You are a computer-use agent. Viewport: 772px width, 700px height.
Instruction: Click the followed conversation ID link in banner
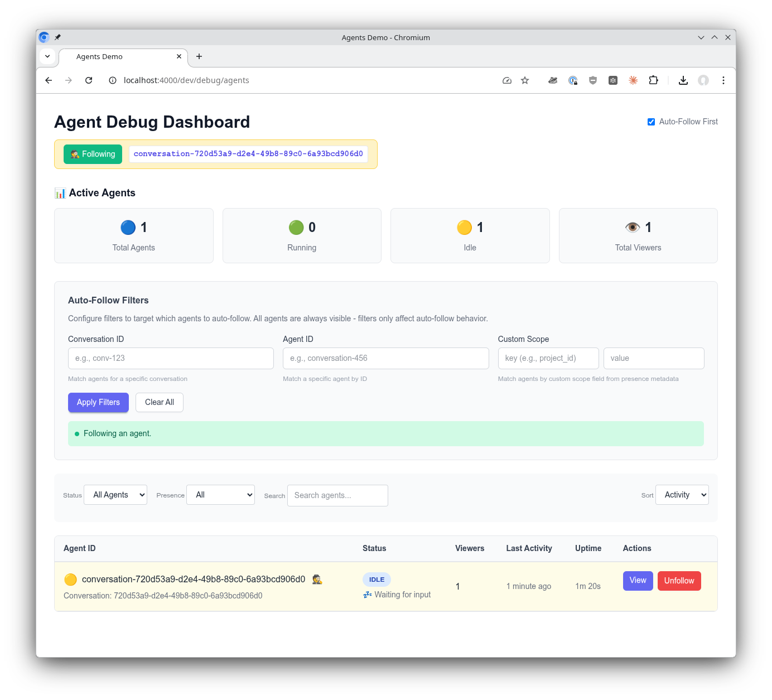pos(248,154)
